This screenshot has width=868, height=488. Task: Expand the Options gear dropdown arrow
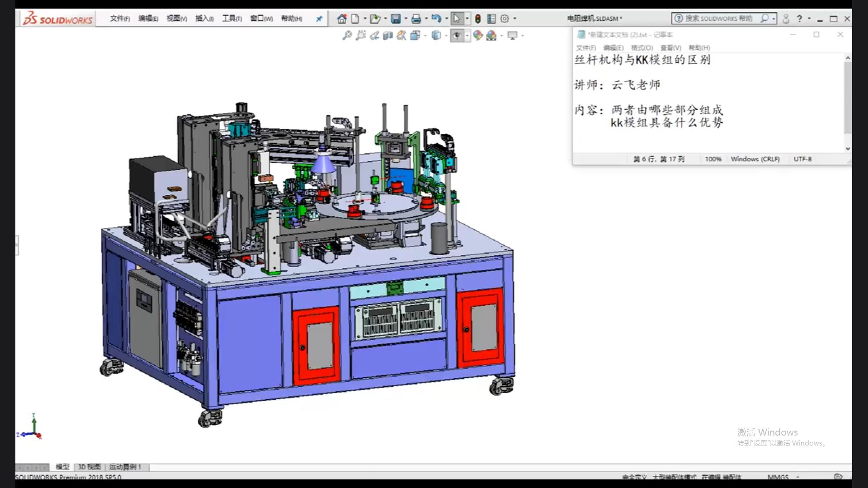(514, 19)
